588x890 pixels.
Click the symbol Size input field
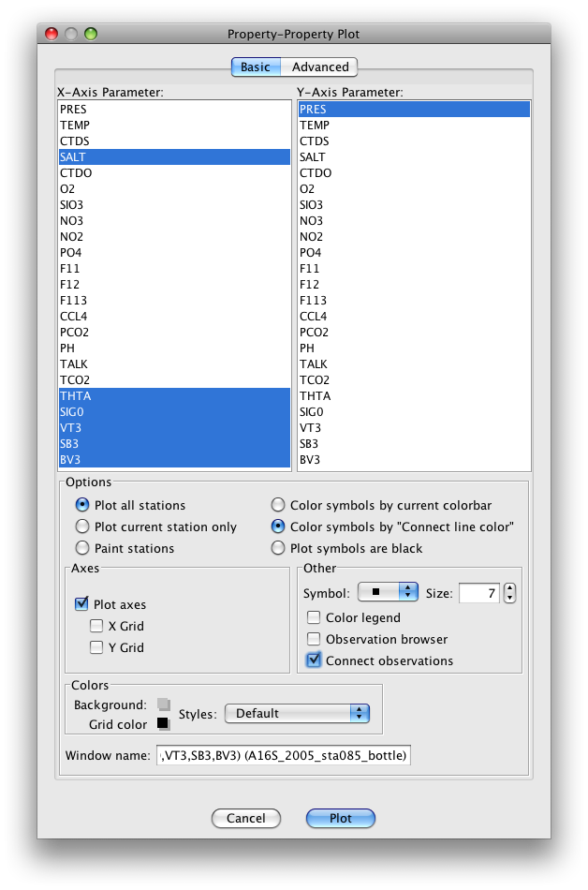tap(479, 593)
